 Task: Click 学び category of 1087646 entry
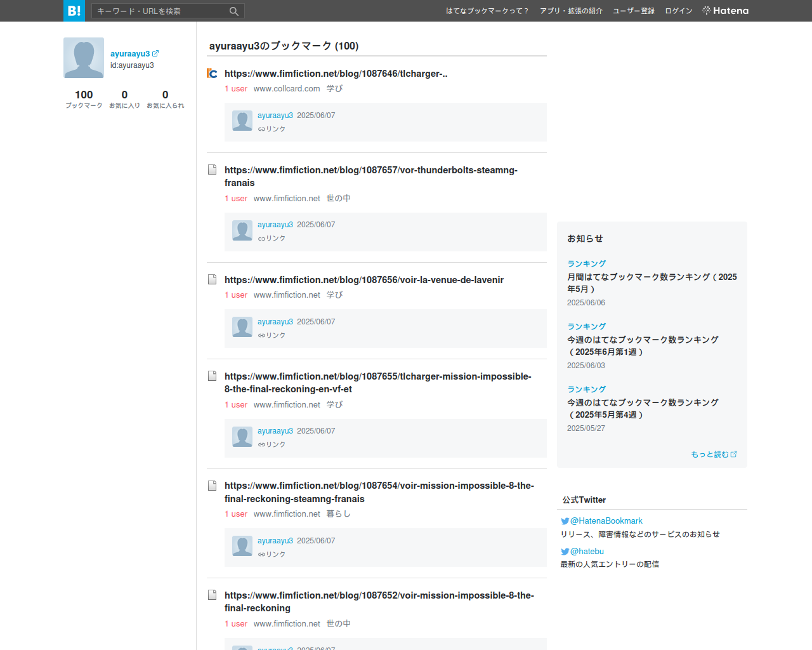click(335, 89)
